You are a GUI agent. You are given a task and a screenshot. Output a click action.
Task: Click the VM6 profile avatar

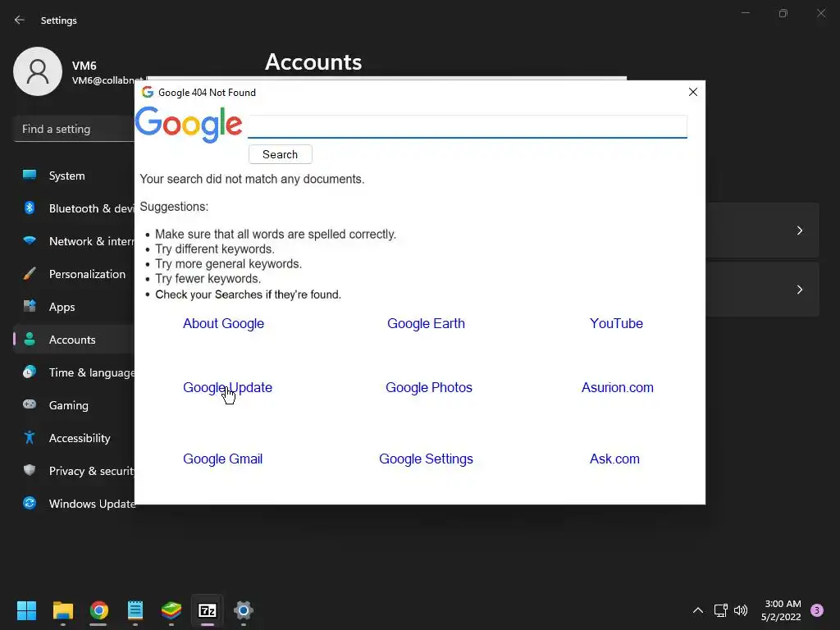point(38,71)
